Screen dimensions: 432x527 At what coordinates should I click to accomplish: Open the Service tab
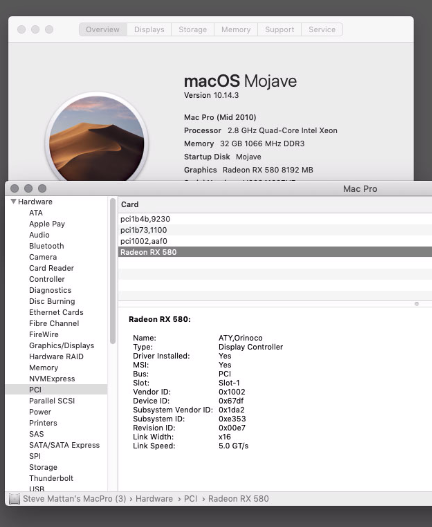point(322,30)
